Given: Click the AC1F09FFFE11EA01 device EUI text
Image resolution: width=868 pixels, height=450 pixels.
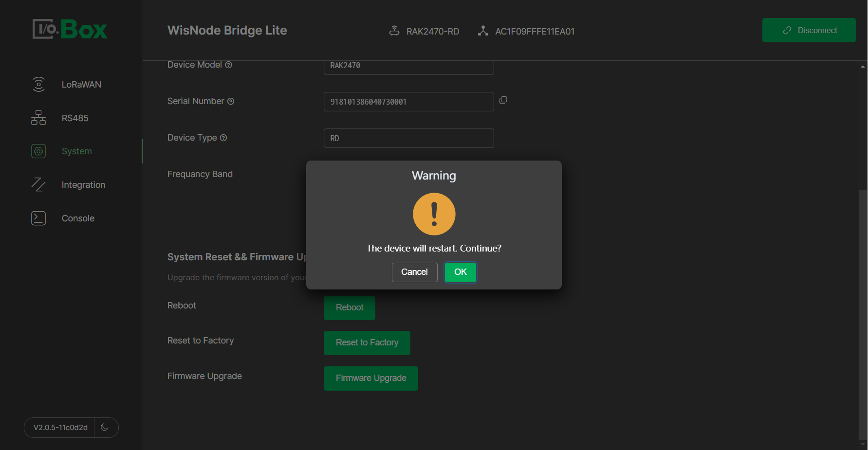Looking at the screenshot, I should 535,31.
